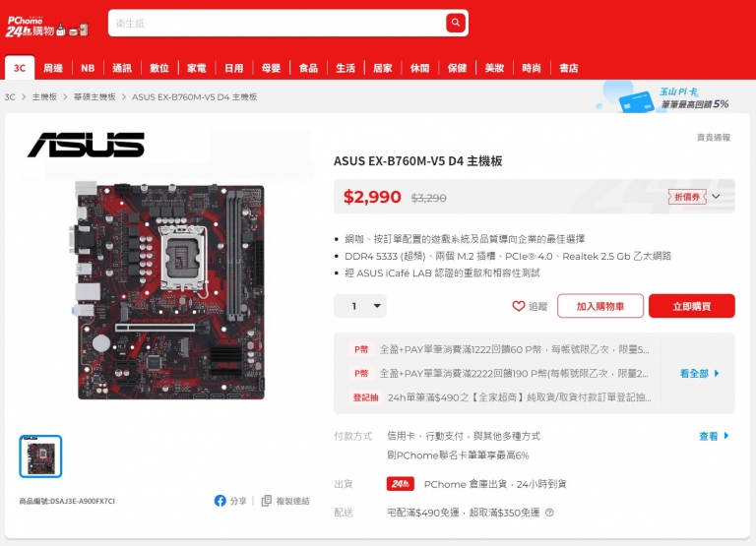This screenshot has height=546, width=756.
Task: Expand the 折價券 coupon chevron
Action: click(716, 197)
